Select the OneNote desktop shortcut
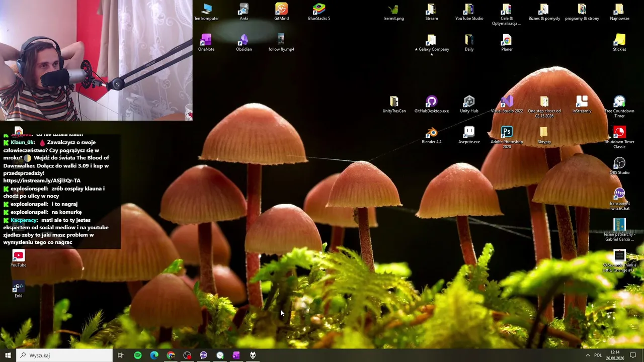 (206, 43)
